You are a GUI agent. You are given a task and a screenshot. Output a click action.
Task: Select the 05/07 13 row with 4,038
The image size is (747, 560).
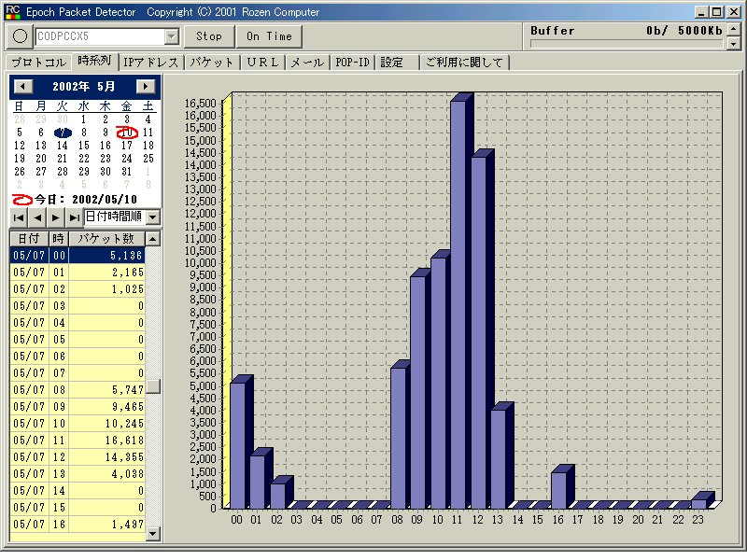pos(78,474)
